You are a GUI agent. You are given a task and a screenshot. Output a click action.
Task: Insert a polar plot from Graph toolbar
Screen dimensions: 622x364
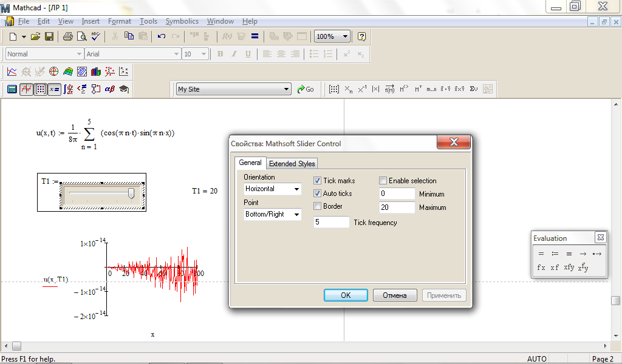tap(54, 72)
